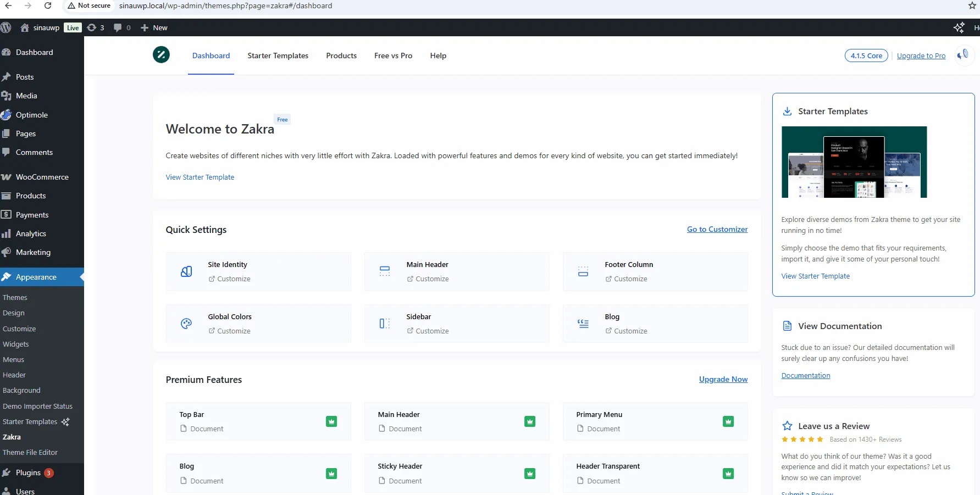
Task: Click the Zakra theme logo beside the tabs
Action: 161,55
